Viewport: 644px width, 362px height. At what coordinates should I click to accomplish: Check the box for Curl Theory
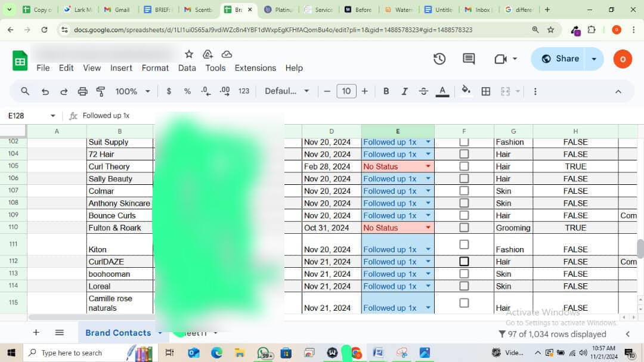464,166
